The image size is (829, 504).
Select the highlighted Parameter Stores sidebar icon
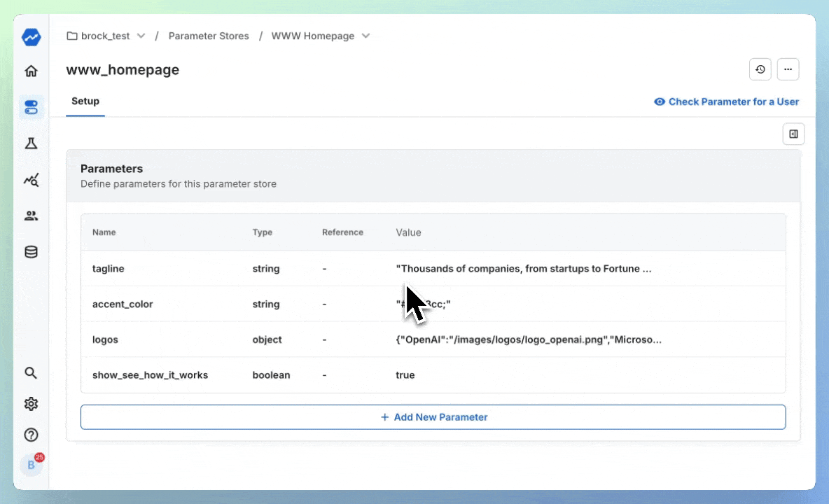tap(31, 106)
